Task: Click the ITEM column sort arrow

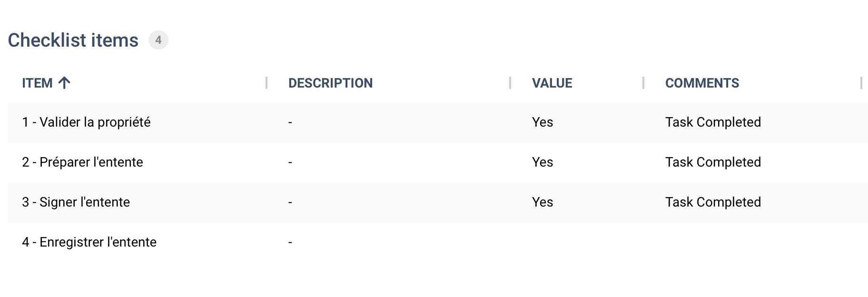Action: point(64,83)
